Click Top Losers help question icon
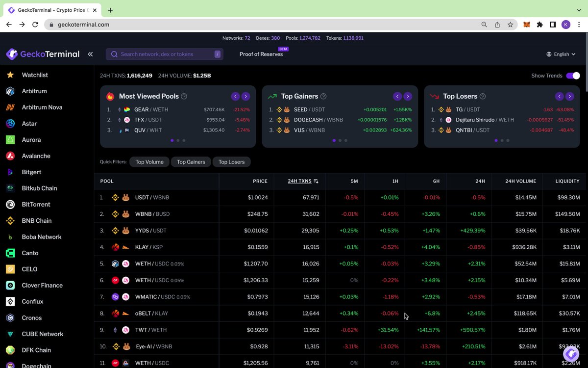 click(x=483, y=97)
